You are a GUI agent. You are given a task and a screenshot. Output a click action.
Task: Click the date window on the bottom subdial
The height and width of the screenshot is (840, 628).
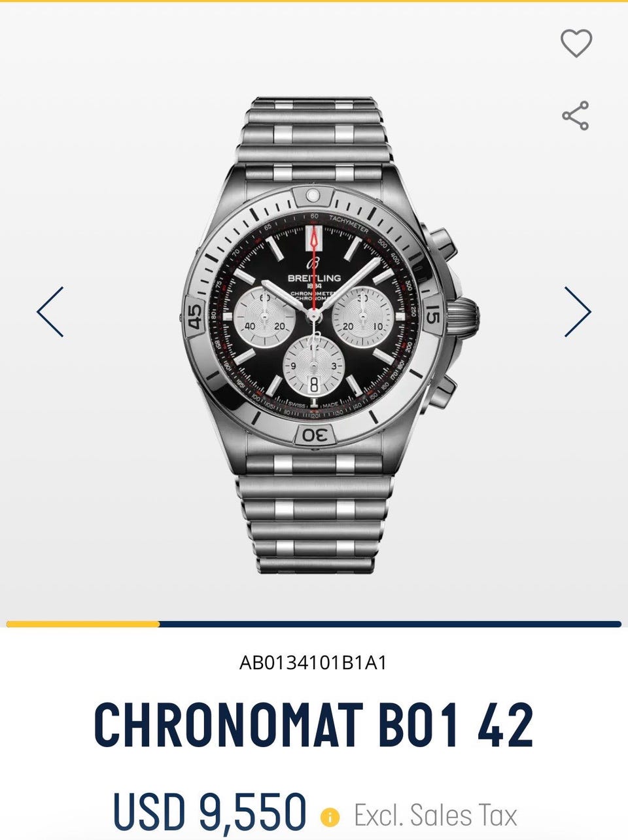point(314,385)
